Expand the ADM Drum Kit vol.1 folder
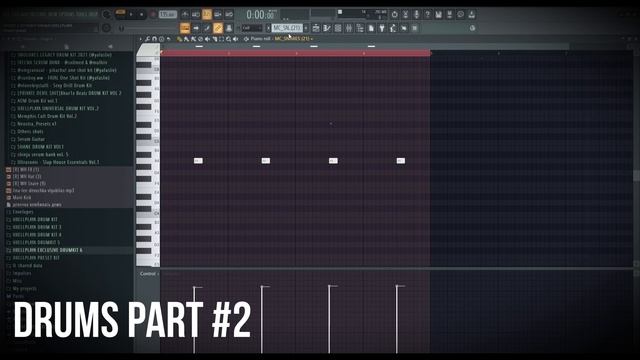The height and width of the screenshot is (360, 640). 37,101
